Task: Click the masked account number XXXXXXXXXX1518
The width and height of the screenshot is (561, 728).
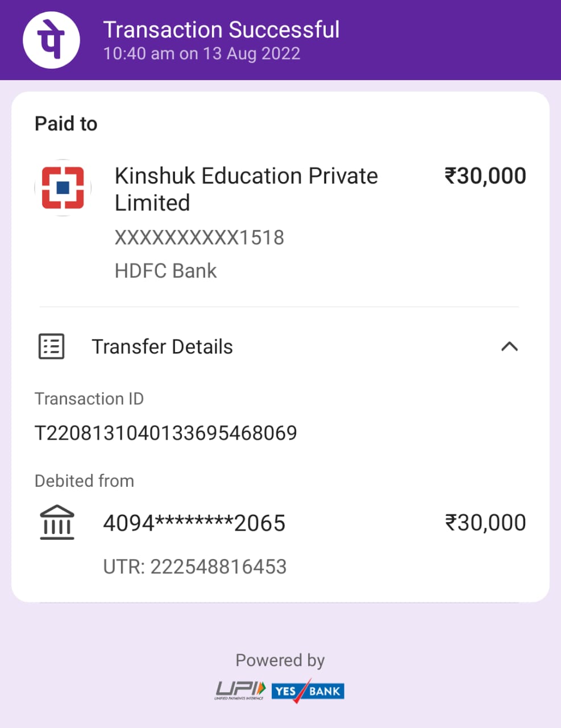Action: point(199,237)
